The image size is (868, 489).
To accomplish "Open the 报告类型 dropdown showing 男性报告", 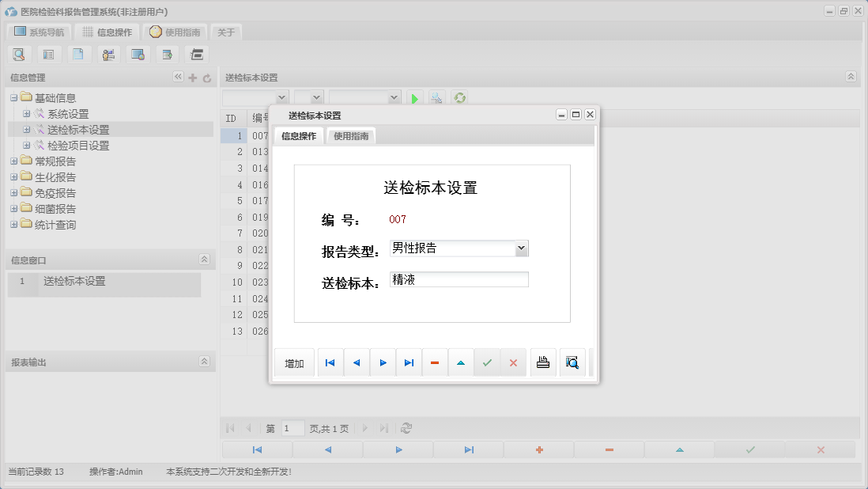I will click(521, 248).
